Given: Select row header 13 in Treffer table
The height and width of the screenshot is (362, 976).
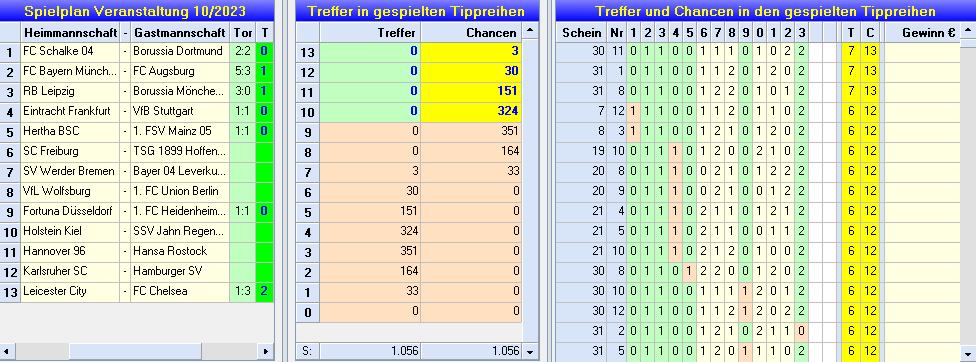Looking at the screenshot, I should click(x=307, y=52).
